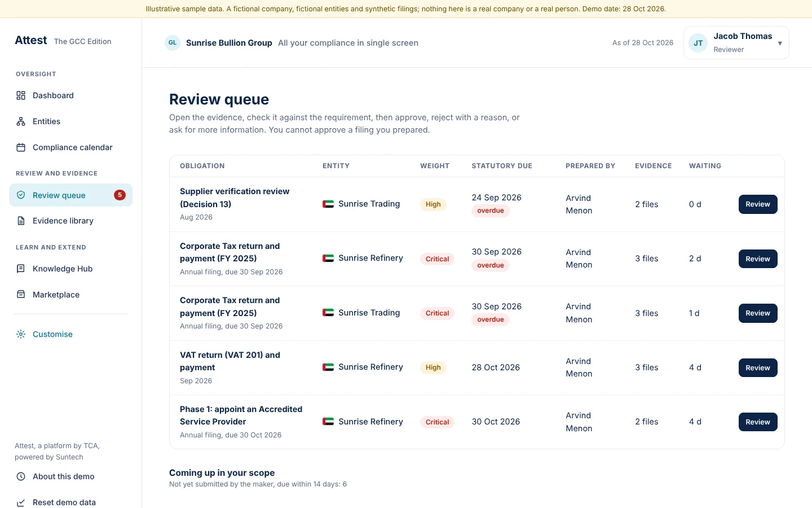Click the UAE flag in VAT return row
The image size is (812, 508).
coord(328,367)
